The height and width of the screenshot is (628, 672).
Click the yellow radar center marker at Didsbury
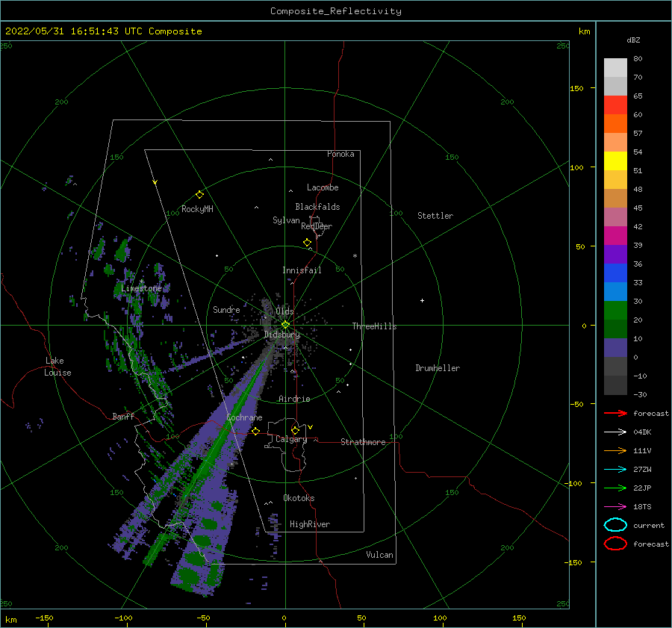[285, 325]
